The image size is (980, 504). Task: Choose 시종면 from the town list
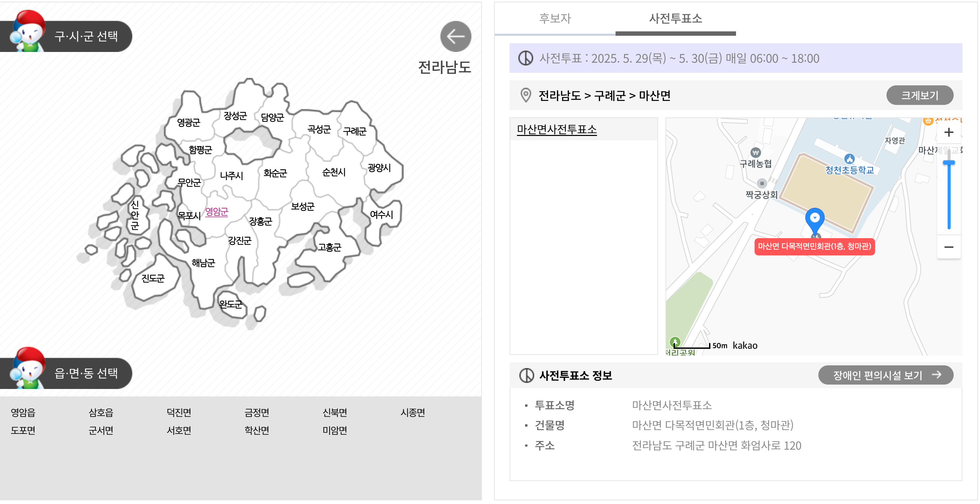(x=413, y=412)
